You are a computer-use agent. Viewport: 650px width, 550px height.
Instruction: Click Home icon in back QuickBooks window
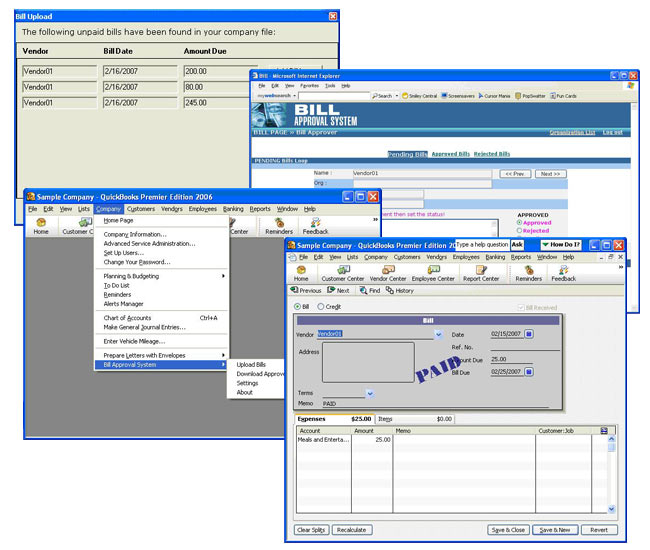point(41,226)
